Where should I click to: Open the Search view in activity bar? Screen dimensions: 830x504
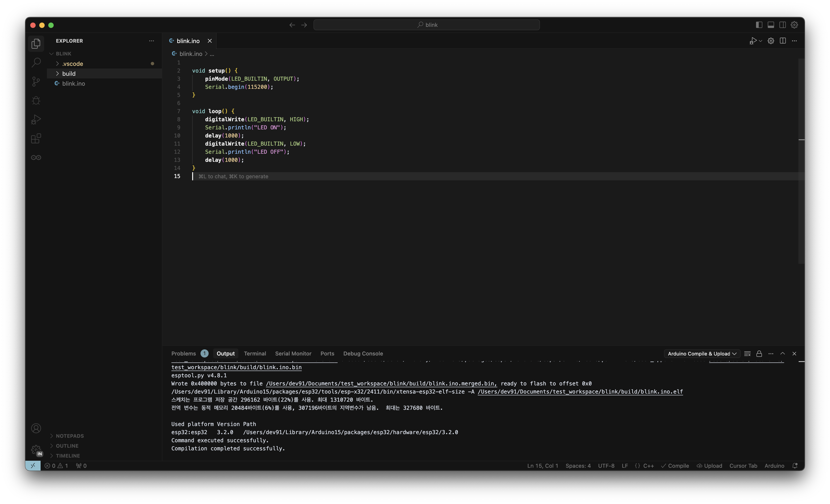click(36, 62)
